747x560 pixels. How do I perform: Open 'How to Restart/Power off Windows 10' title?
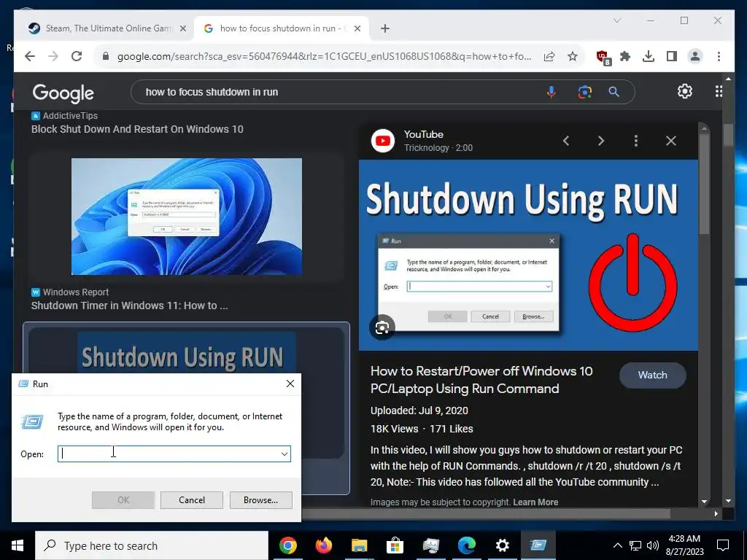481,379
